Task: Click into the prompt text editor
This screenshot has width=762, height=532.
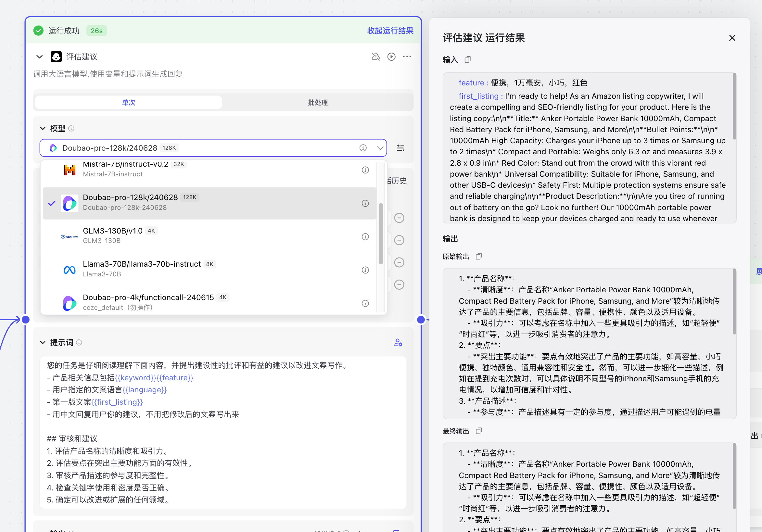Action: 223,432
